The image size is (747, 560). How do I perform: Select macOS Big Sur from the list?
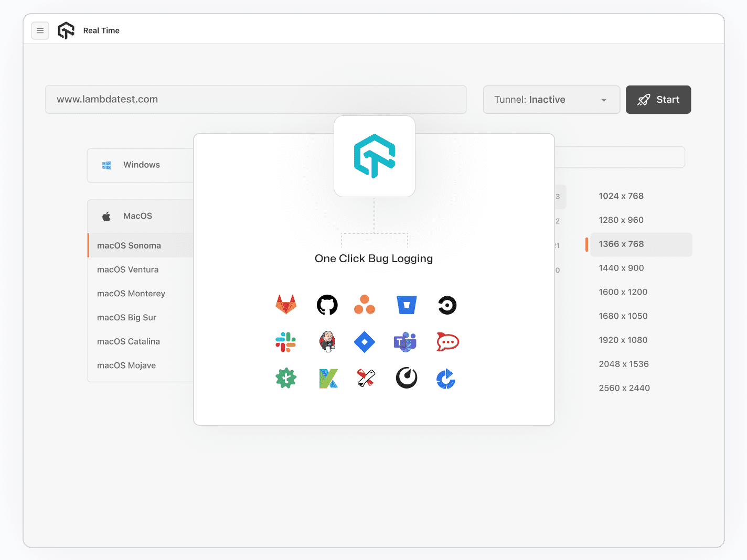(126, 317)
